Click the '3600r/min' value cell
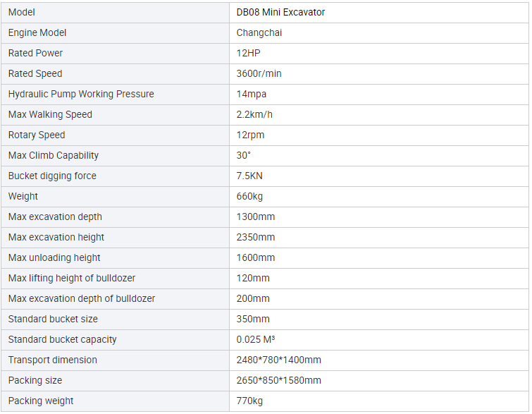The width and height of the screenshot is (532, 414). 259,74
